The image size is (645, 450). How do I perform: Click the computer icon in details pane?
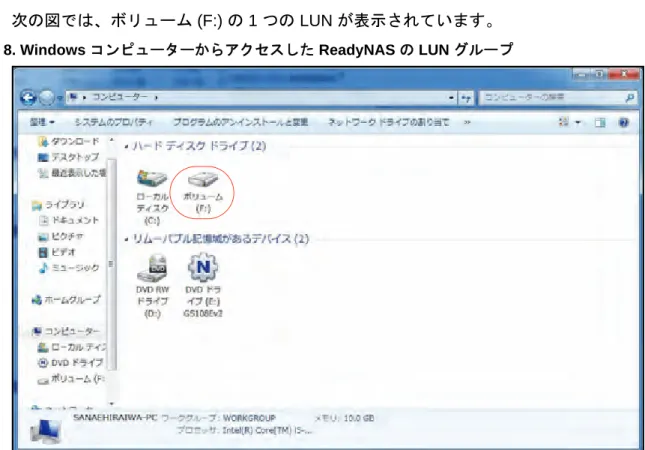[46, 432]
